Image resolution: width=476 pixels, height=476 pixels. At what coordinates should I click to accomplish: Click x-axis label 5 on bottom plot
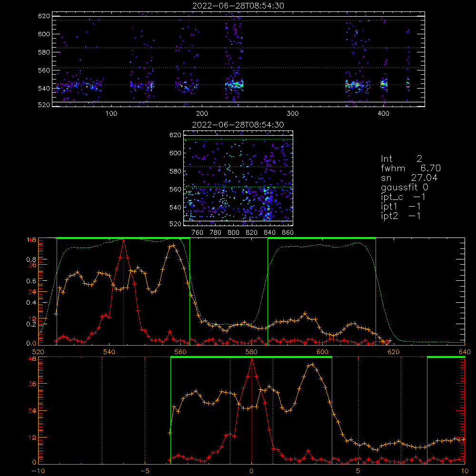[358, 471]
